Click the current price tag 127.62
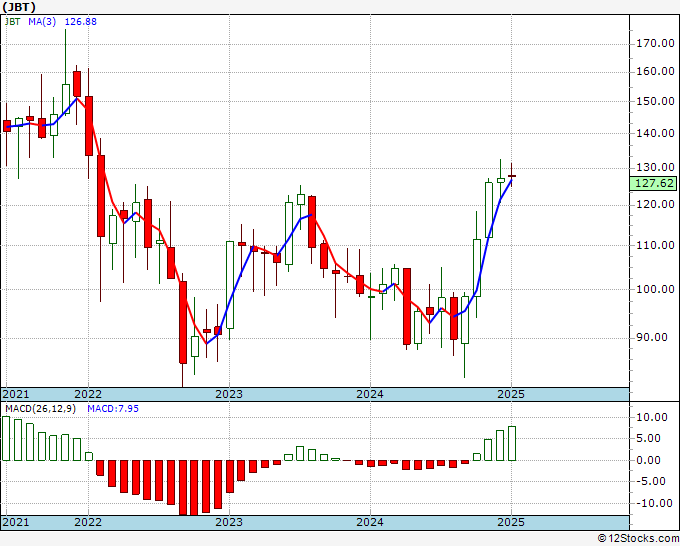This screenshot has height=546, width=680. pos(654,183)
